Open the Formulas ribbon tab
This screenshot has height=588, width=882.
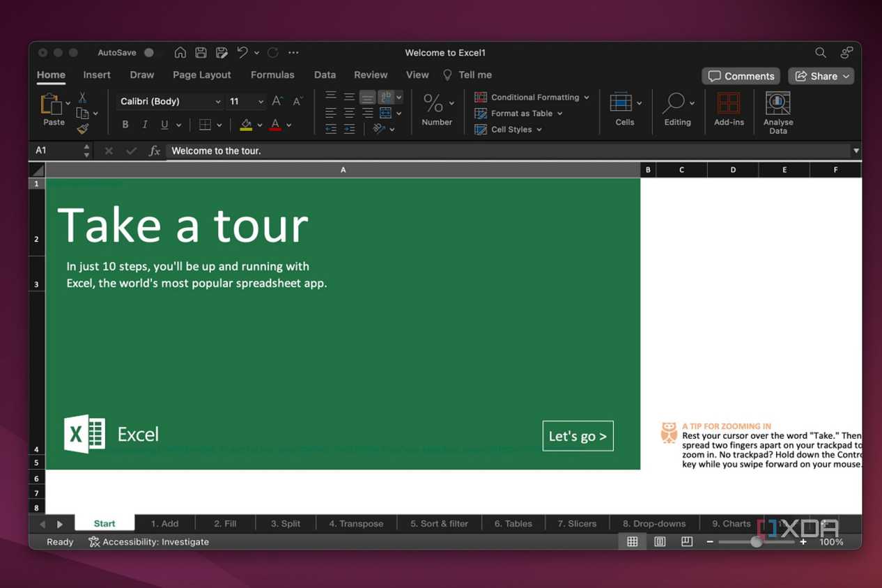272,75
